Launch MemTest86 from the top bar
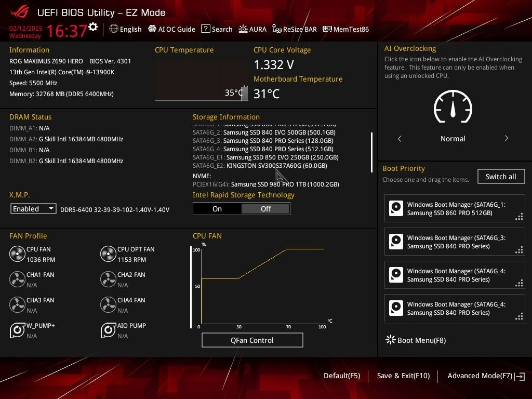This screenshot has height=399, width=532. (x=345, y=29)
